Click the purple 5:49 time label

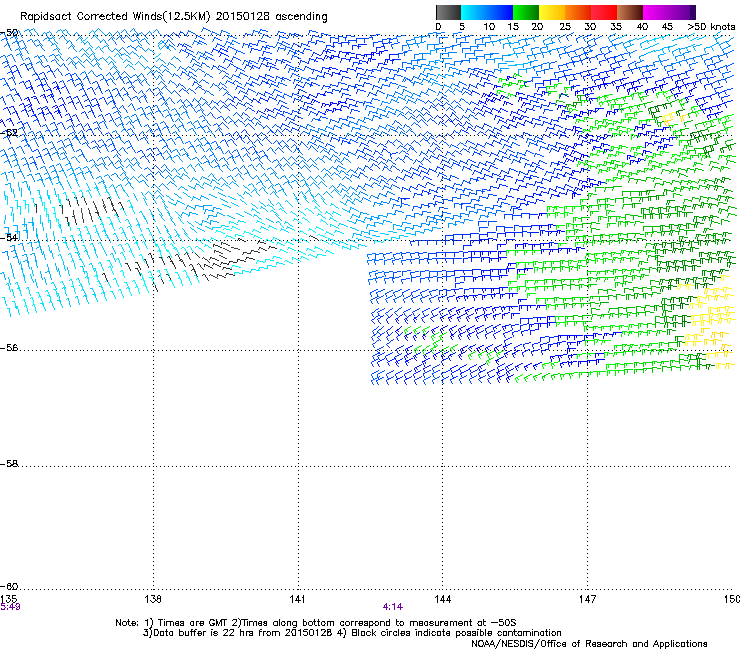10,607
